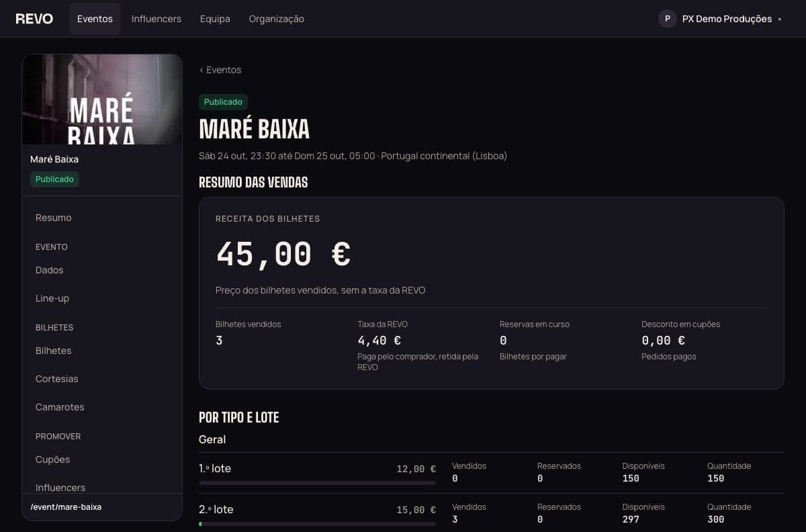Click Quantidade value 300
Viewport: 806px width, 532px height.
pos(716,519)
